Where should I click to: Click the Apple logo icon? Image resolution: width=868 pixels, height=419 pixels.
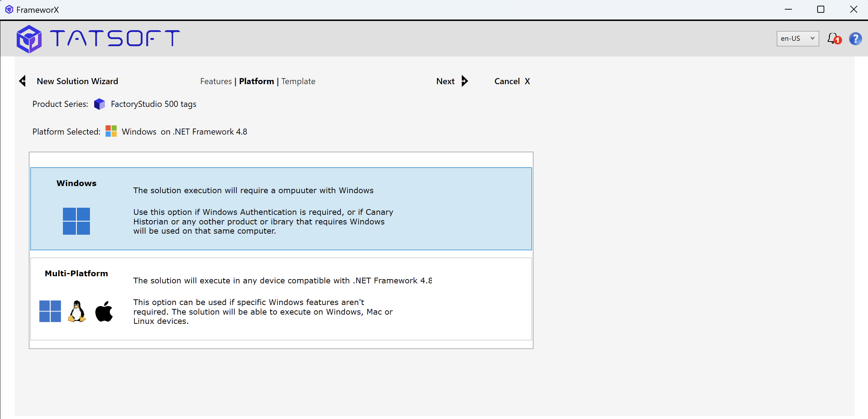104,311
